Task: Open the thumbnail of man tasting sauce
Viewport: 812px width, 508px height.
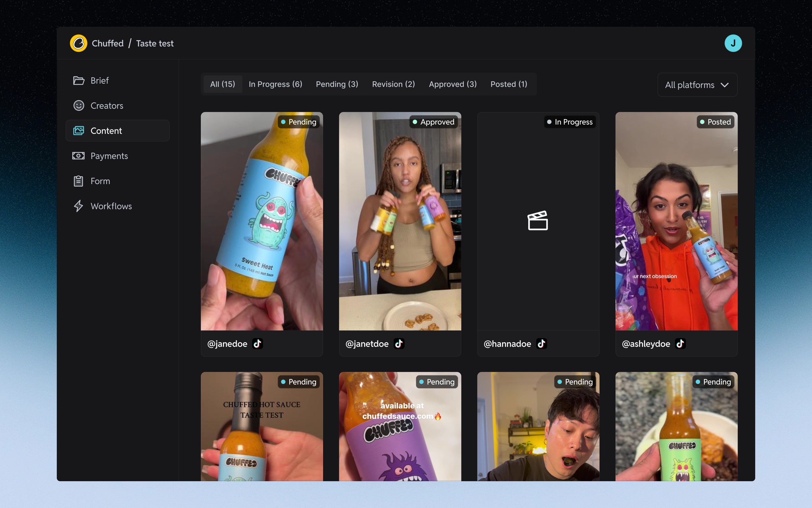Action: 538,426
